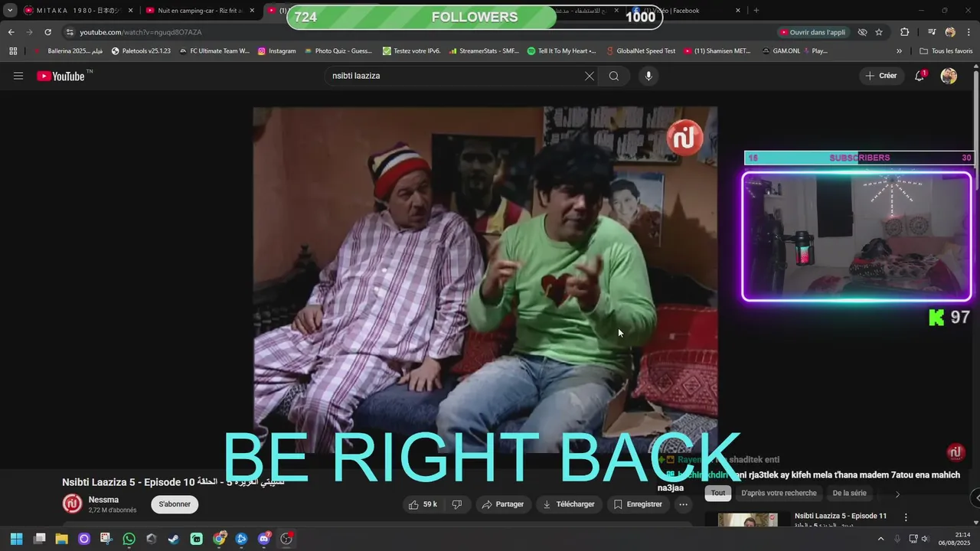
Task: Like the video with 59 k likes
Action: click(x=423, y=504)
